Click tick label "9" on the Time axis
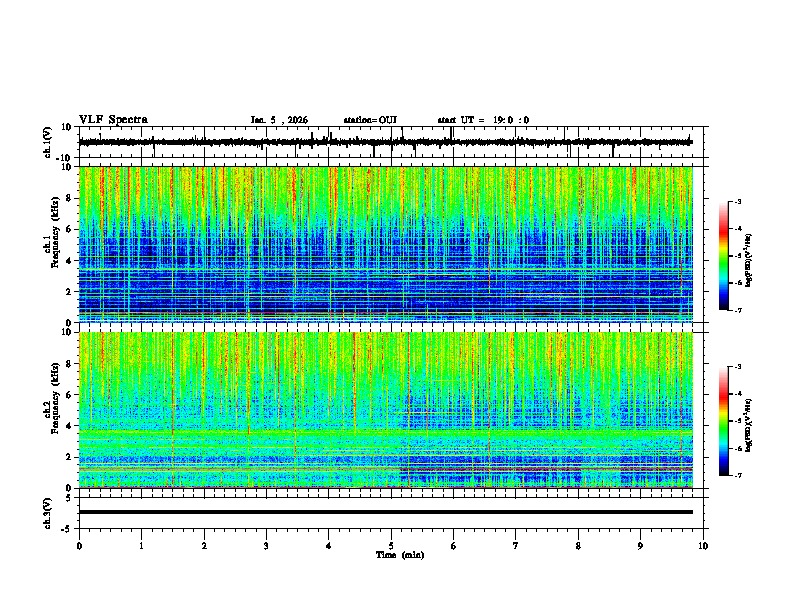Viewport: 792px width, 612px height. point(640,546)
